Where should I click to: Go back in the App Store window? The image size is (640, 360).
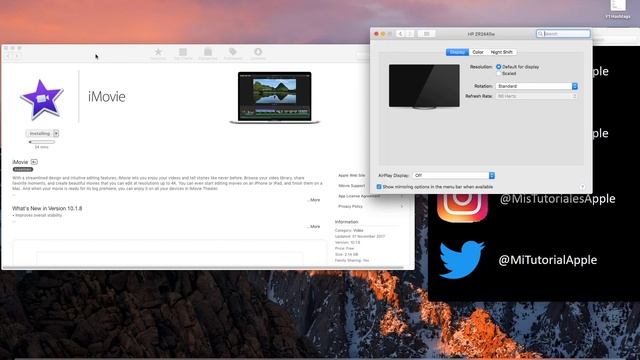(x=8, y=56)
